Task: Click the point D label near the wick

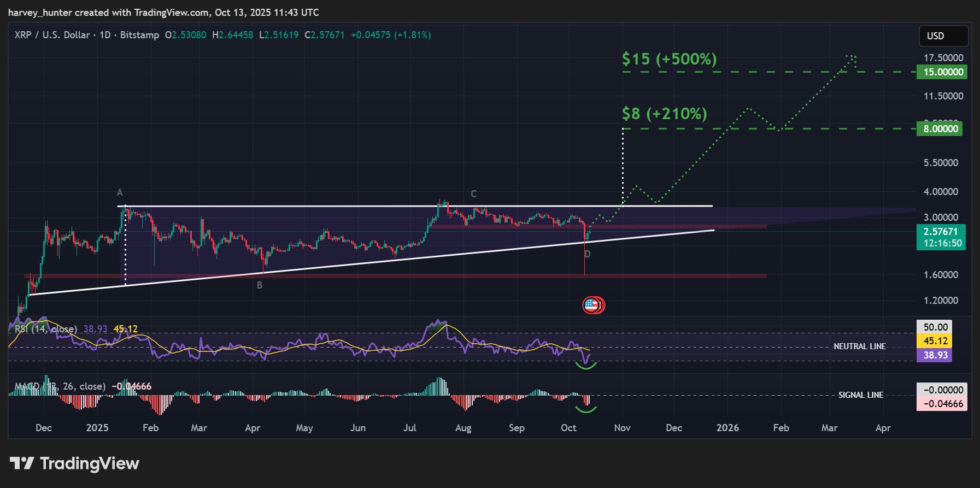Action: click(x=588, y=254)
